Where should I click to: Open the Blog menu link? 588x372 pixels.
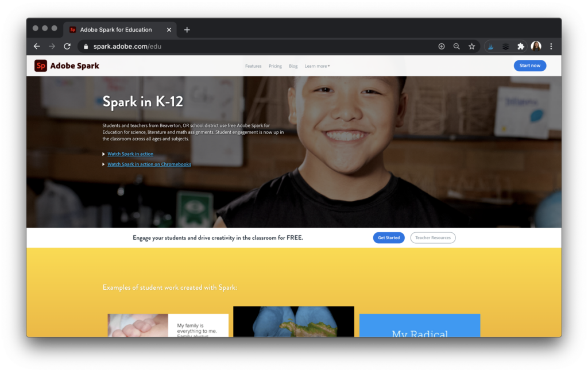pos(293,66)
